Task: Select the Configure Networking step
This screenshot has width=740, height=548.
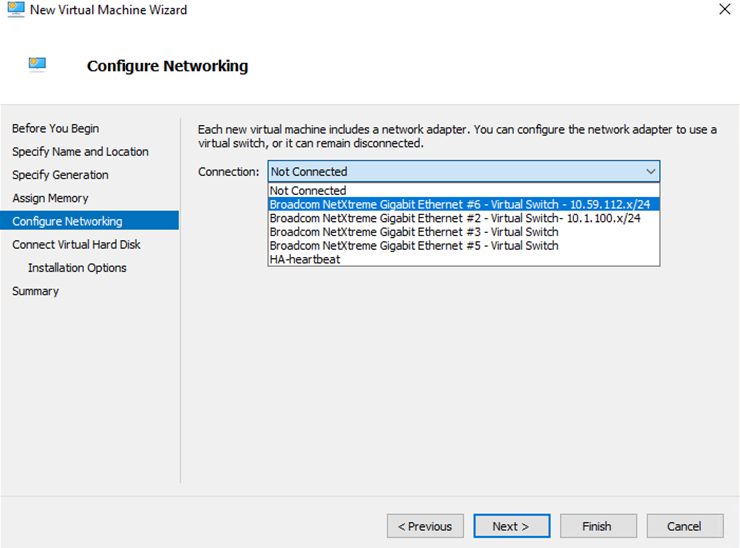Action: tap(67, 221)
